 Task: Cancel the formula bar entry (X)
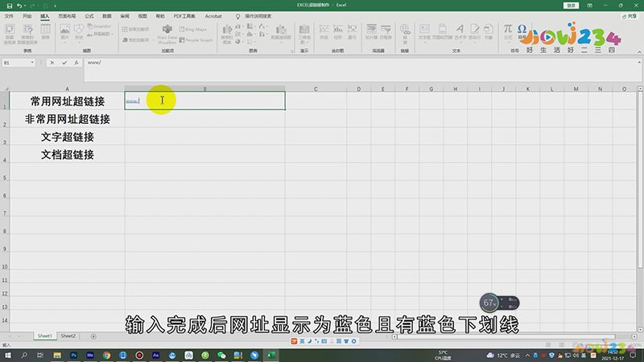[x=52, y=63]
